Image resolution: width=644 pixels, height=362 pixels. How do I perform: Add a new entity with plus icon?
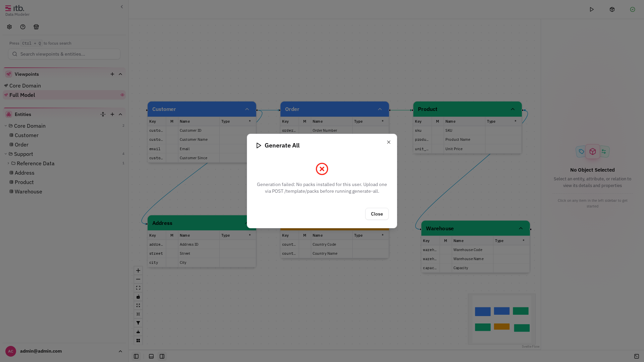click(x=112, y=114)
